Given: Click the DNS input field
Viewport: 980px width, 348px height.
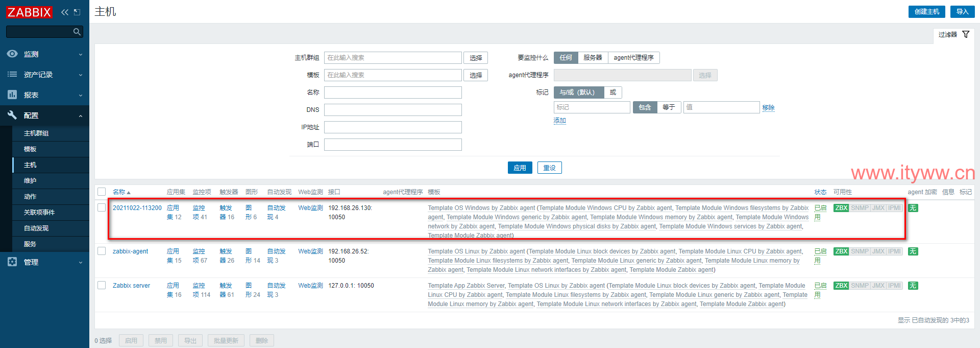Looking at the screenshot, I should (393, 110).
